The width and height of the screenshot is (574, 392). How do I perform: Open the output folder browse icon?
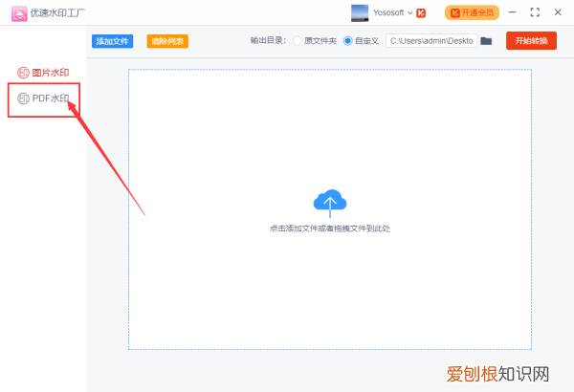click(x=486, y=41)
